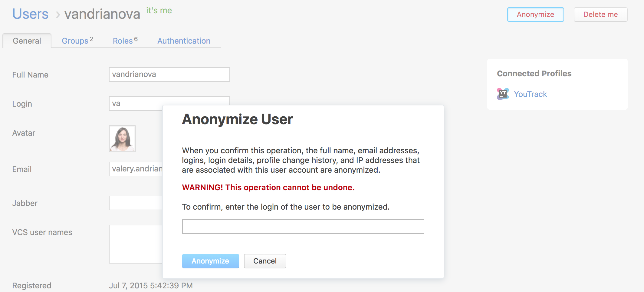Switch to the Groups tab

75,41
